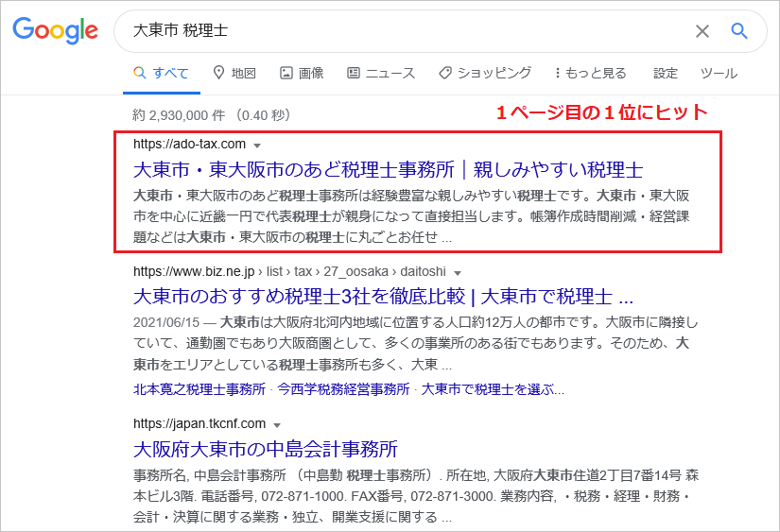Open the ショッピング tab

pos(485,73)
